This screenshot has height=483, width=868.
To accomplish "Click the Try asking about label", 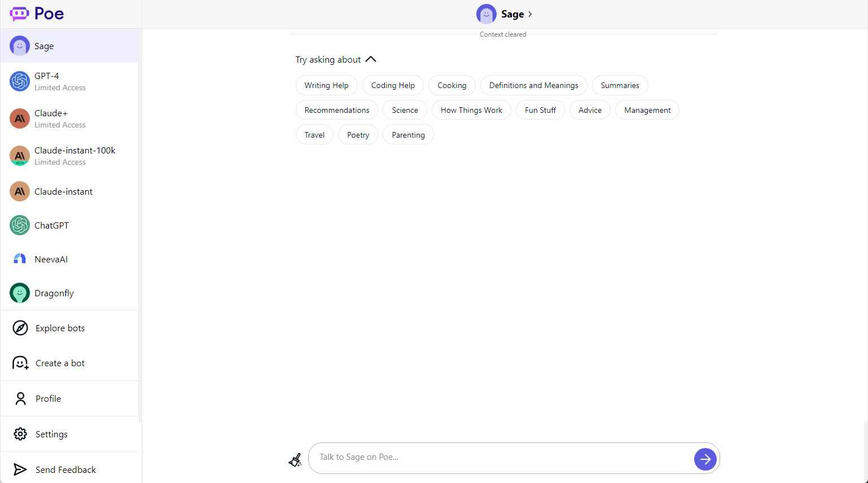I will (328, 60).
